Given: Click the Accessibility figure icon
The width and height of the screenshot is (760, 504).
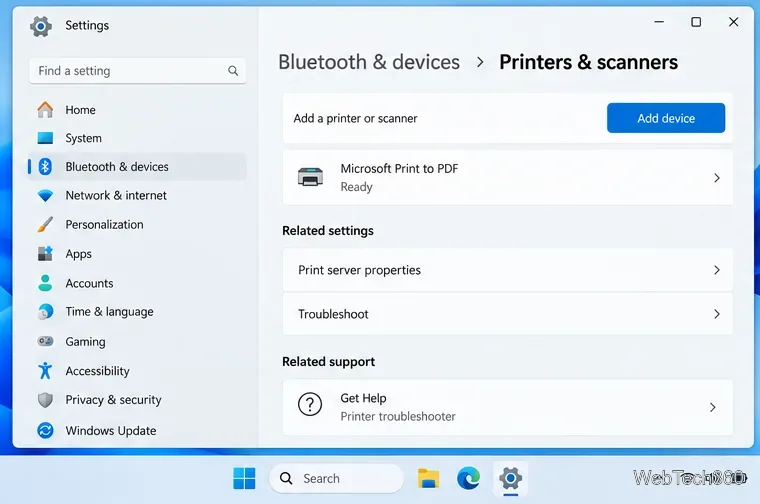Looking at the screenshot, I should pos(45,371).
